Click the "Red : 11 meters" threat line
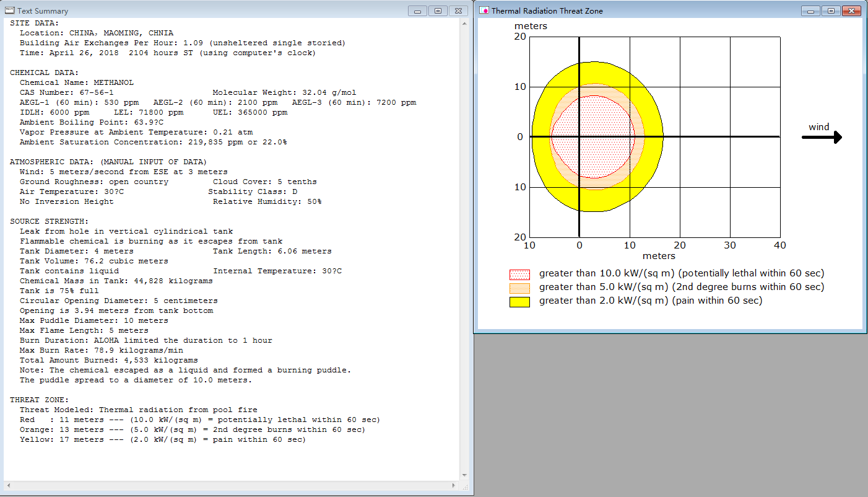 coord(200,420)
